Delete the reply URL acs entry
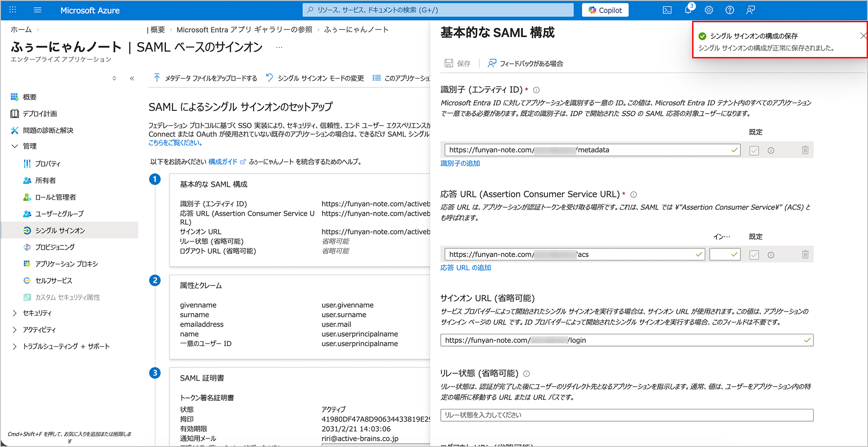Image resolution: width=868 pixels, height=447 pixels. tap(805, 255)
